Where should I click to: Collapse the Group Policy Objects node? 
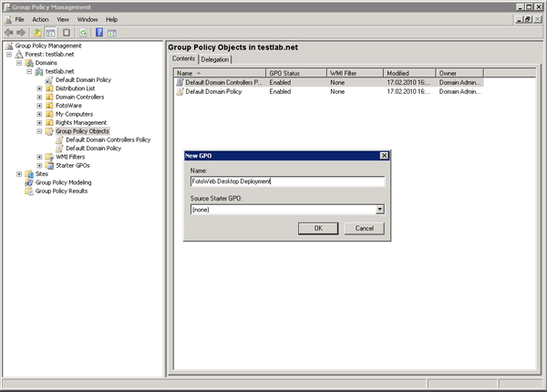click(39, 131)
